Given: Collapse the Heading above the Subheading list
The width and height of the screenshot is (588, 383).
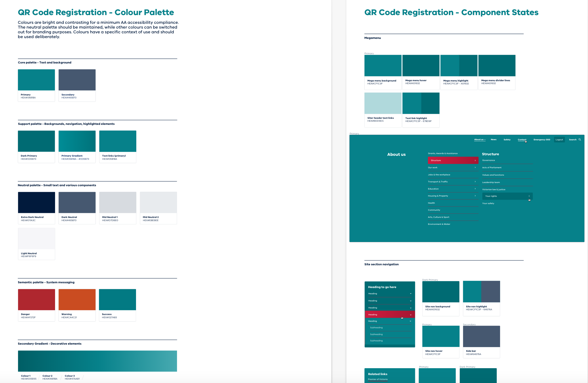Looking at the screenshot, I should coord(410,321).
